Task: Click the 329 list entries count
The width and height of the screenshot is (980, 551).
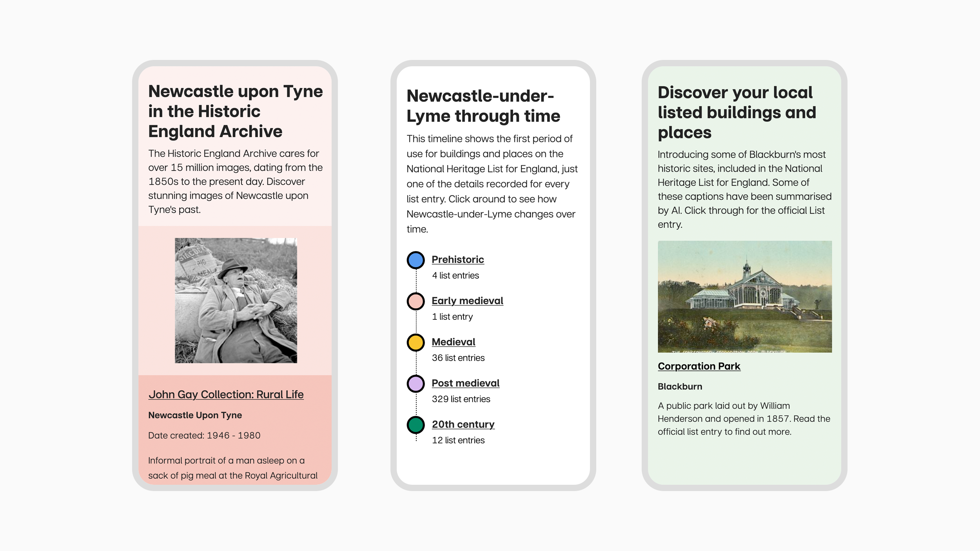Action: (461, 399)
